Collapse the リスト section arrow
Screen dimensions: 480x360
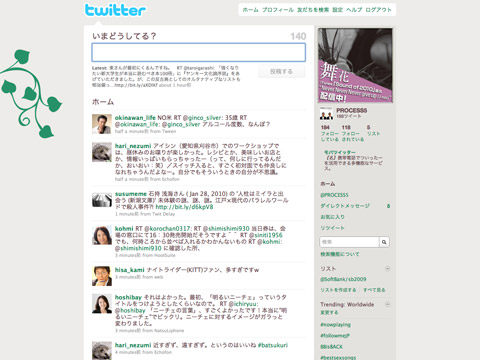pos(387,268)
